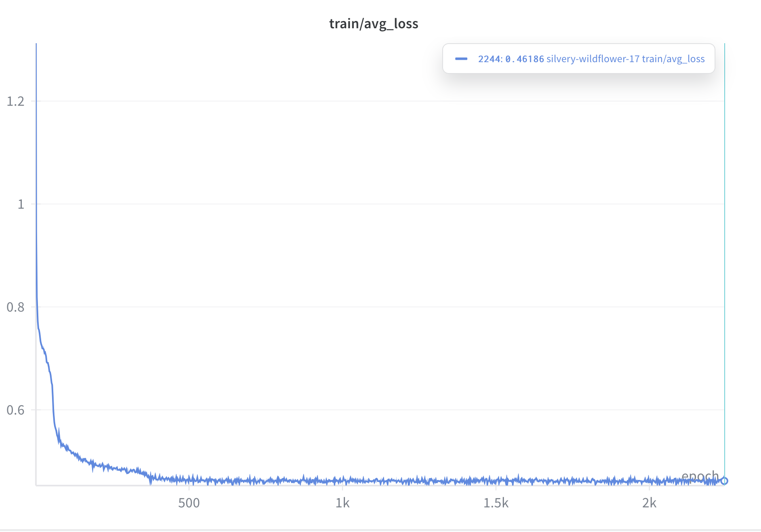Viewport: 761px width, 532px height.
Task: Click the 0.6 y-axis tick label
Action: [x=16, y=410]
